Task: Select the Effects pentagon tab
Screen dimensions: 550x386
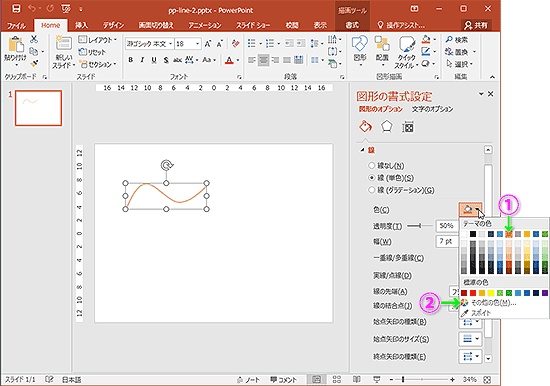Action: point(386,127)
